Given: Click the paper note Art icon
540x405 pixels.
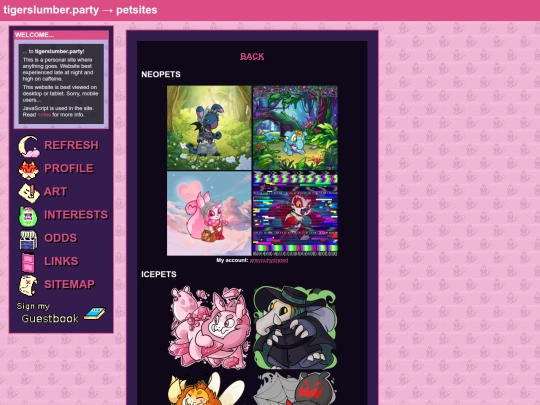Looking at the screenshot, I should pyautogui.click(x=29, y=192).
